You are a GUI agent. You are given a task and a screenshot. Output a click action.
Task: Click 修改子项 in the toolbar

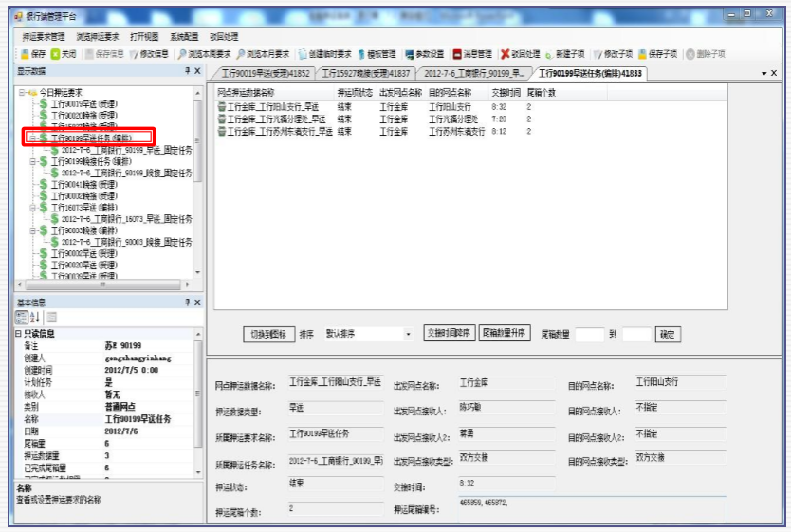613,54
